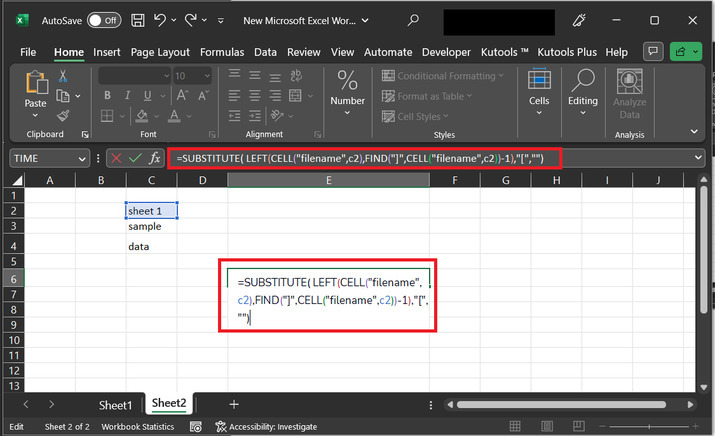Click the Font Color letter A icon
The height and width of the screenshot is (436, 715).
174,116
